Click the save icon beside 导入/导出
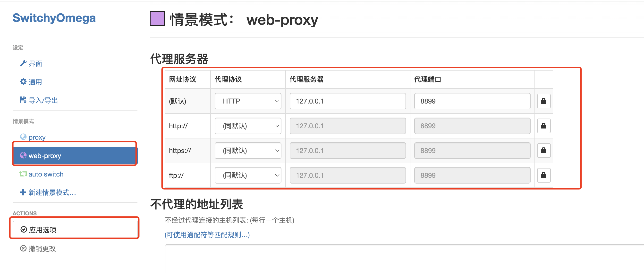This screenshot has height=273, width=644. [23, 100]
